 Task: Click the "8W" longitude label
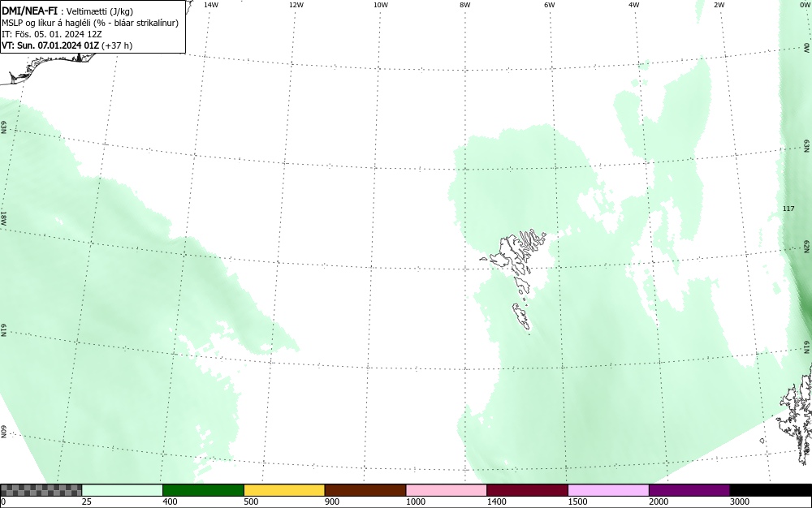click(x=465, y=5)
